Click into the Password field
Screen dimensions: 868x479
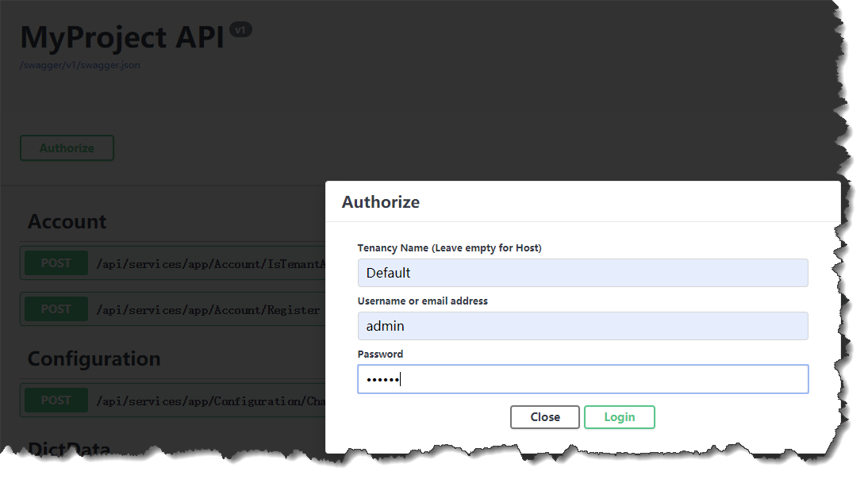coord(583,379)
